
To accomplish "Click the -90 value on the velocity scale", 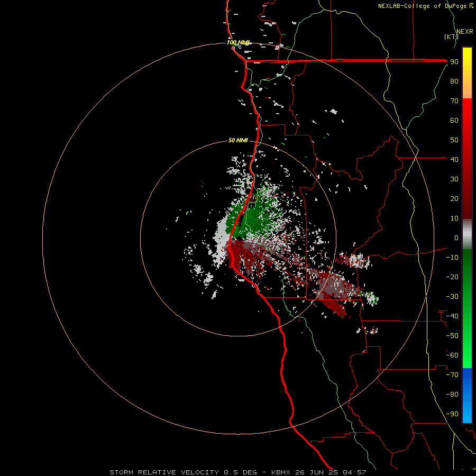I will coord(452,414).
